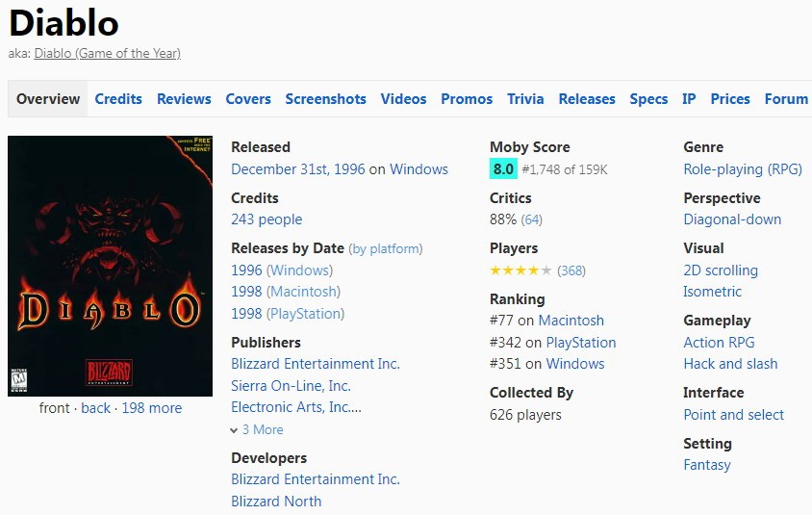This screenshot has width=812, height=515.
Task: Open publisher Sierra On-Line, Inc.
Action: [x=291, y=385]
